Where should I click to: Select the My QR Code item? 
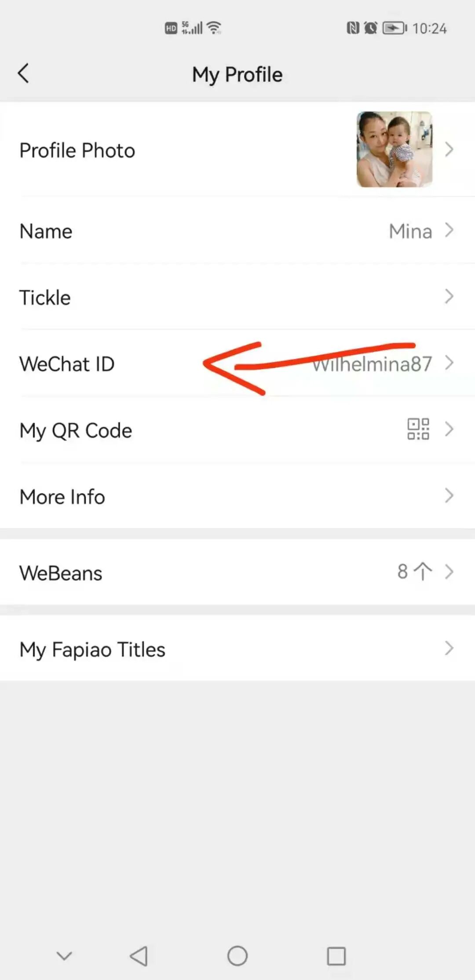coord(237,429)
